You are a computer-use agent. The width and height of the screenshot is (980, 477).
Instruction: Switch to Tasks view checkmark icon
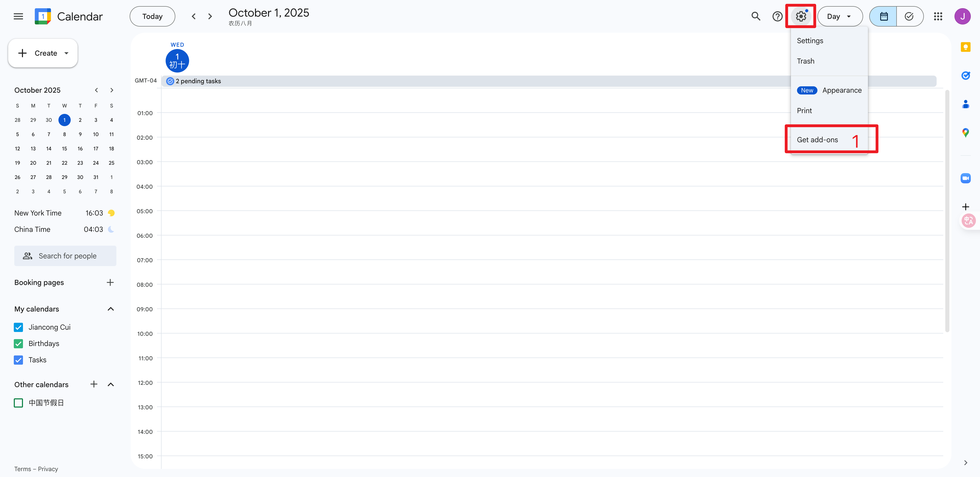pos(909,16)
